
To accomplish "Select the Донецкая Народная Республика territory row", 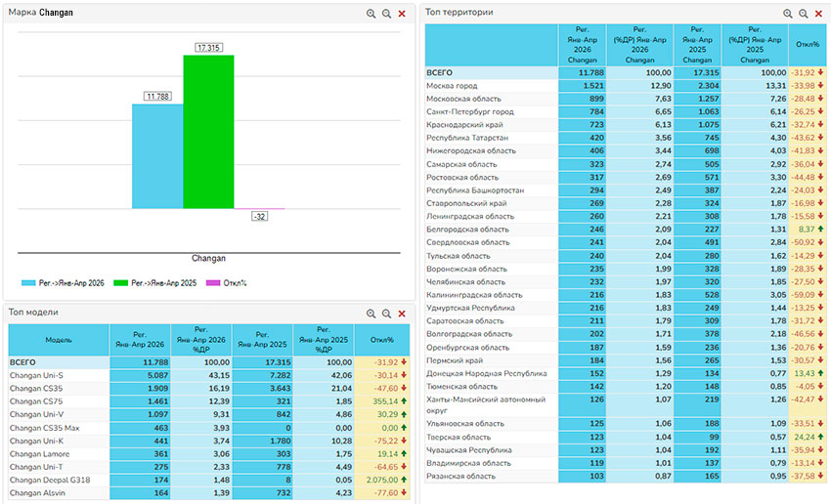I will tap(626, 373).
